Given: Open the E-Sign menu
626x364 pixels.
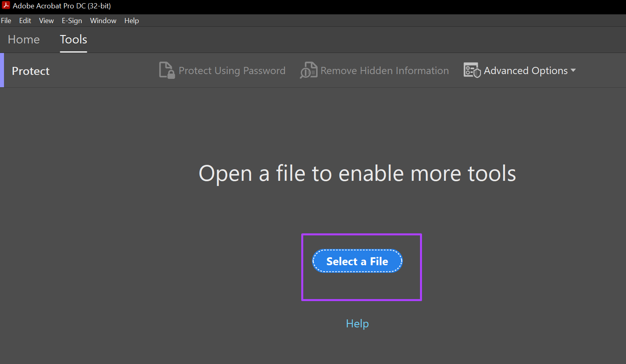Looking at the screenshot, I should pos(72,21).
